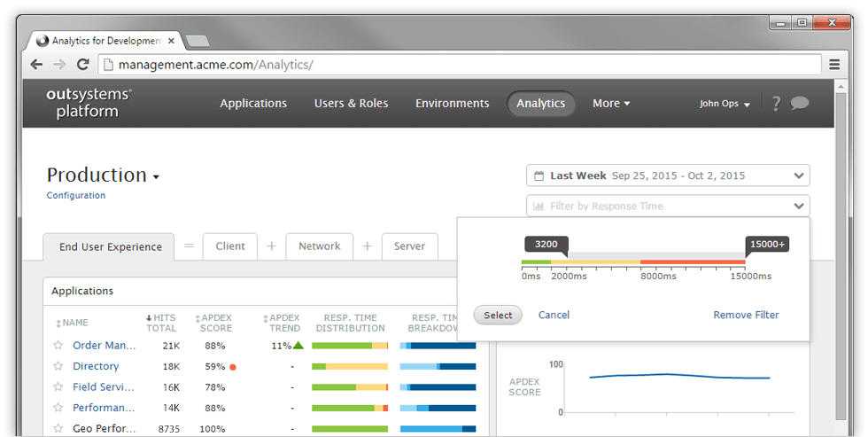Click the browser back arrow

coord(36,65)
